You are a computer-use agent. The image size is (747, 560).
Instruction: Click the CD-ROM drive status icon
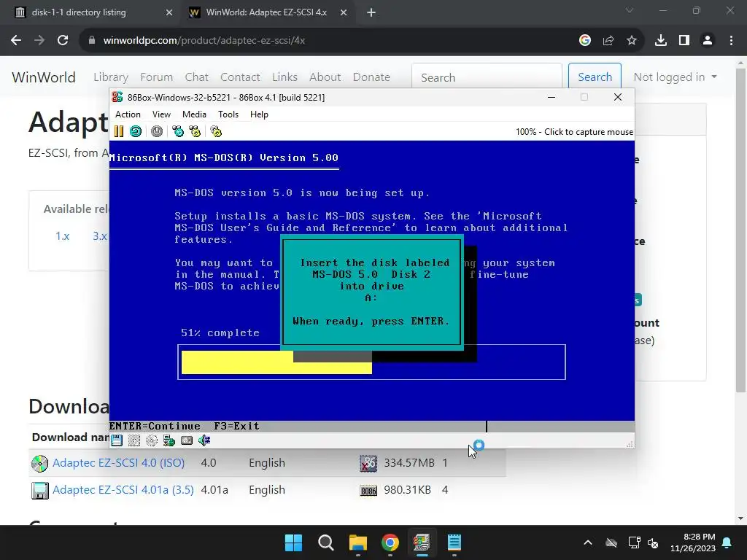click(x=152, y=440)
